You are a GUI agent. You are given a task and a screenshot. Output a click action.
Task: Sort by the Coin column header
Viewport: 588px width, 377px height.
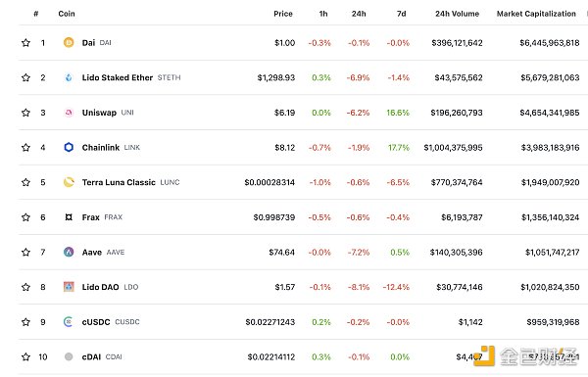point(67,14)
